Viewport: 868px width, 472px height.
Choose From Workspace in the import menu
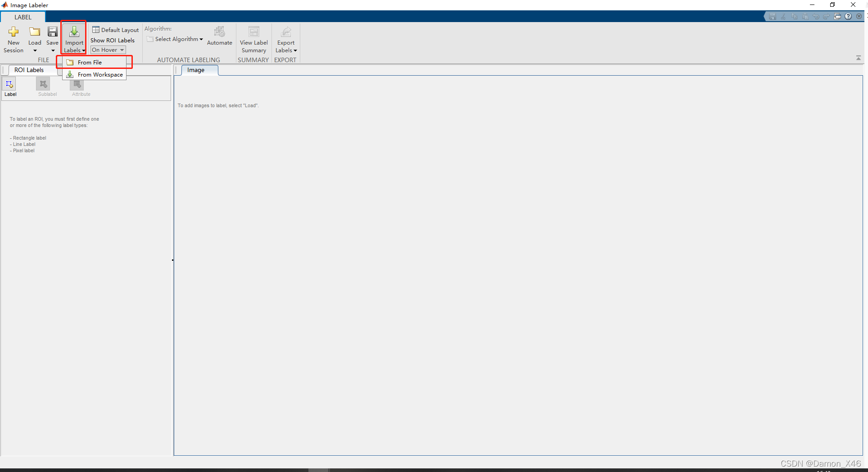click(95, 74)
